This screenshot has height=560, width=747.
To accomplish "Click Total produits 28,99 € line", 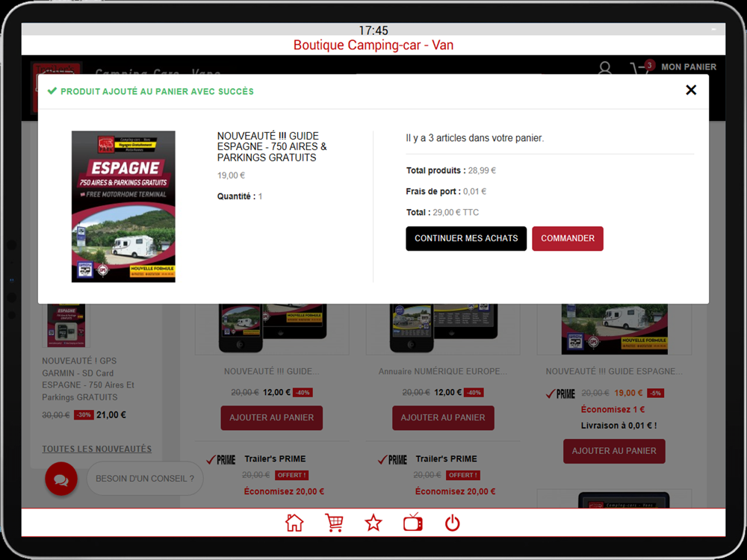I will [450, 170].
